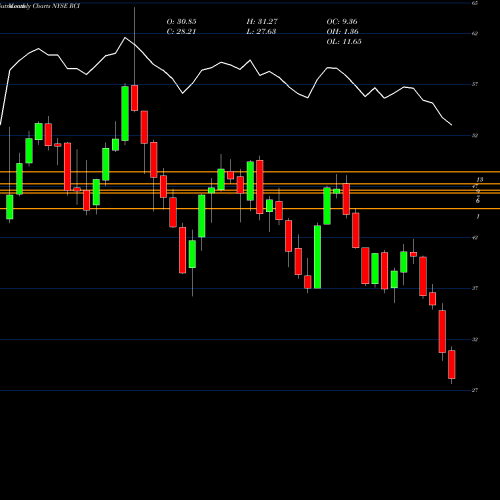Click the 37 price axis label

pyautogui.click(x=475, y=288)
